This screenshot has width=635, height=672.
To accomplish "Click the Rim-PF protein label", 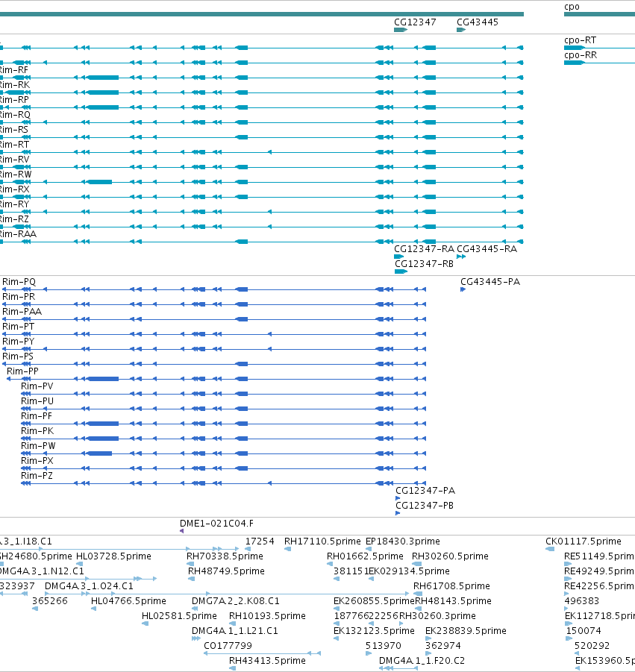I will [37, 416].
